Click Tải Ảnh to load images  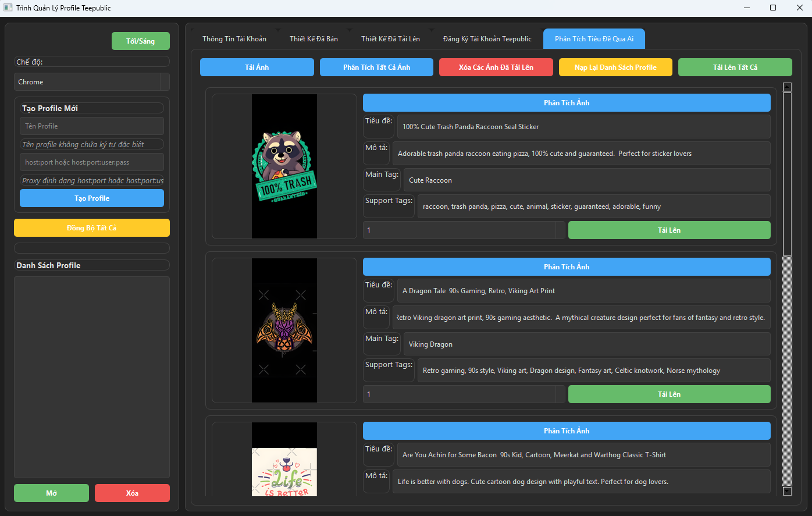(x=257, y=67)
